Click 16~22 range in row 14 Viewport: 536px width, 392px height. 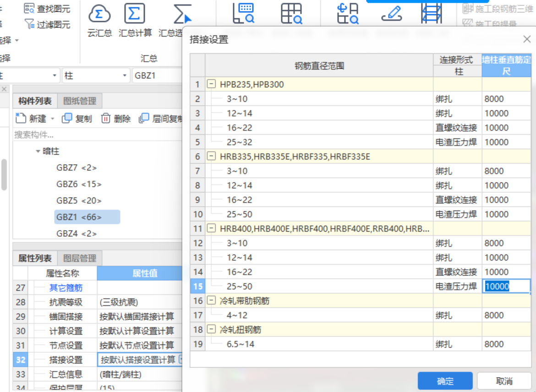[x=239, y=272]
